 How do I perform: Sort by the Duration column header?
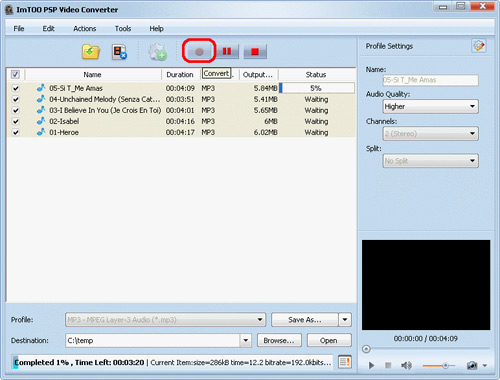180,74
